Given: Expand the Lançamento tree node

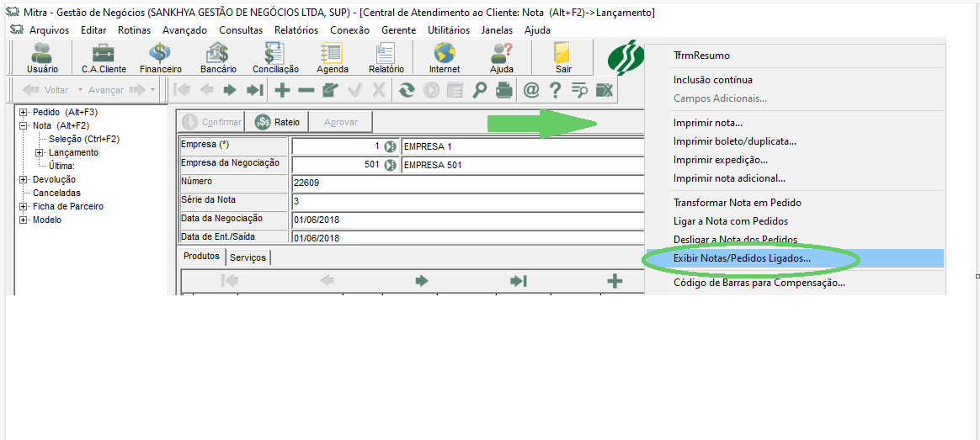Looking at the screenshot, I should pos(40,152).
